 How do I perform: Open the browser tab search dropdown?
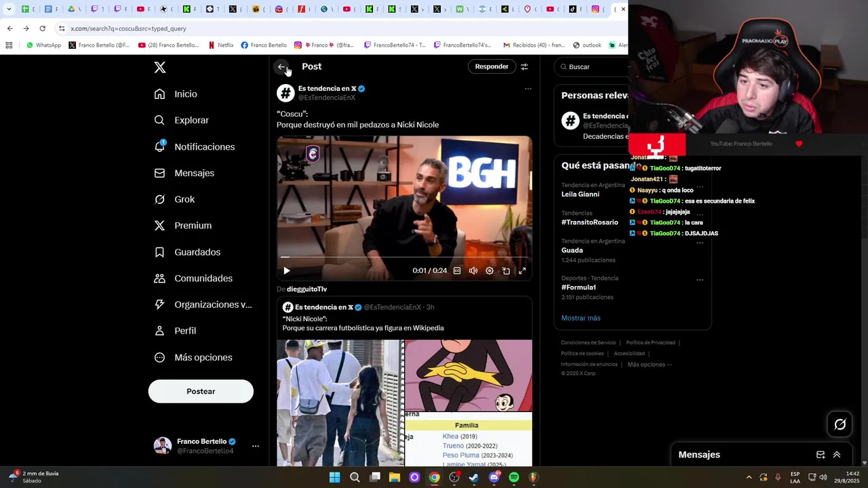(x=9, y=9)
